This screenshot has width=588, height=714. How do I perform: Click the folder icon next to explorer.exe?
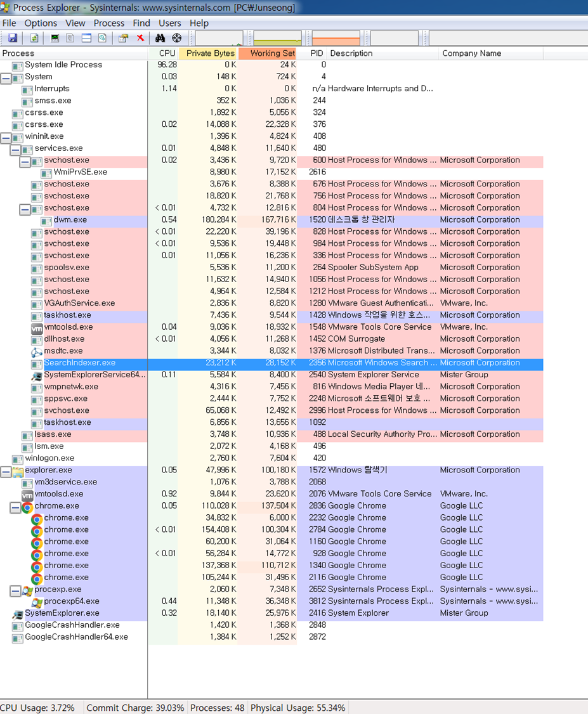pos(18,471)
